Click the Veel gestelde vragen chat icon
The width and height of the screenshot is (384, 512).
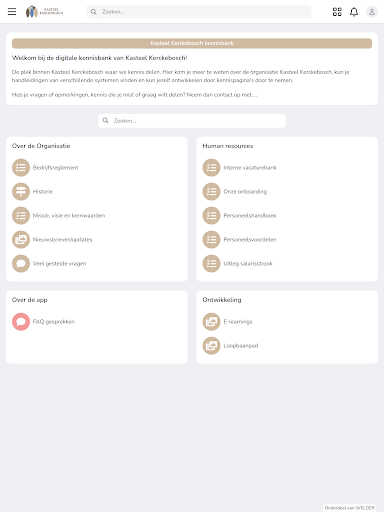(21, 263)
